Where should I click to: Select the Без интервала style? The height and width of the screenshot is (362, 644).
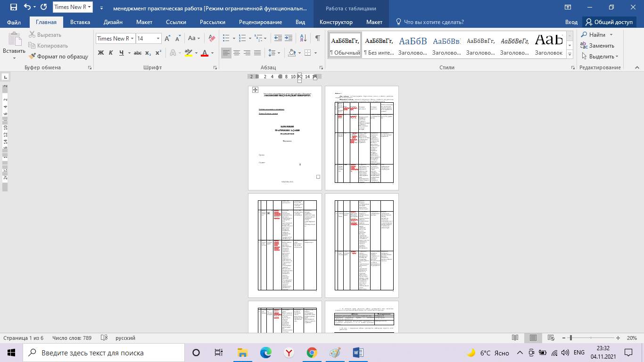point(379,45)
